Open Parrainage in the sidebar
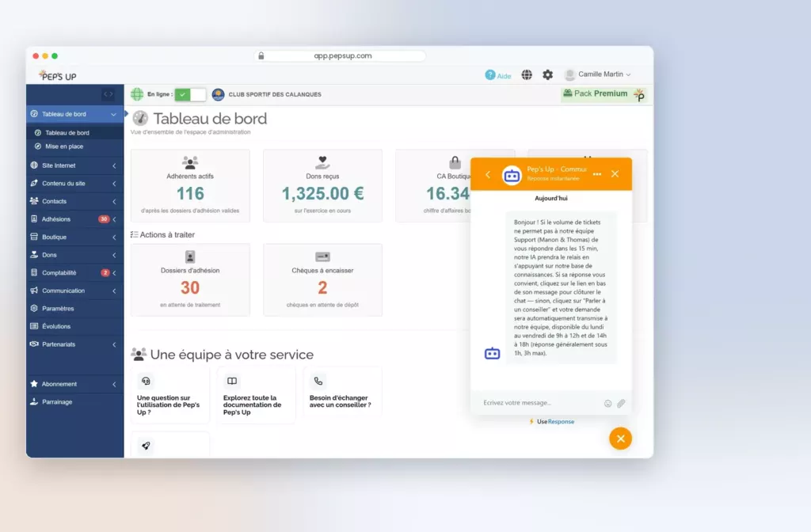Screen dimensions: 811x532 click(74, 401)
